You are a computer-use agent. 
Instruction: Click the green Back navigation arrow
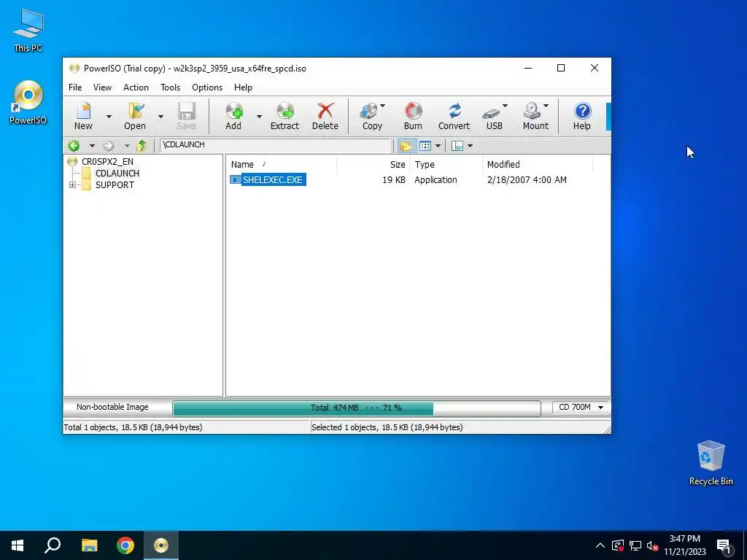pyautogui.click(x=74, y=145)
